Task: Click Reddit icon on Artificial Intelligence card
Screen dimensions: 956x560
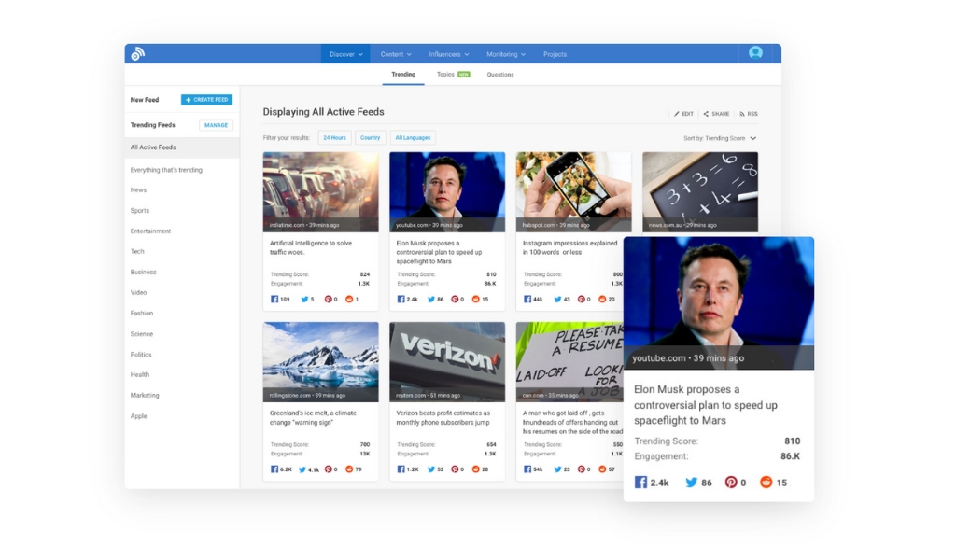Action: click(349, 300)
